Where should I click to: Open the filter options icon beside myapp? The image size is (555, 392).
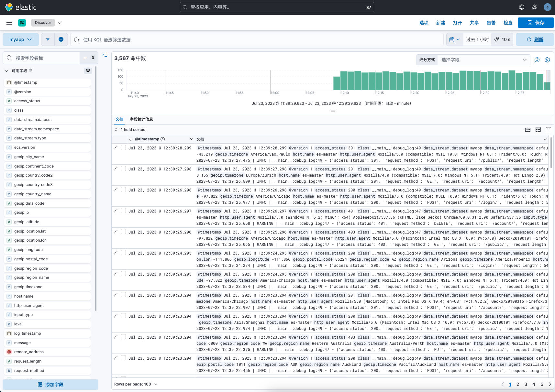pyautogui.click(x=48, y=39)
